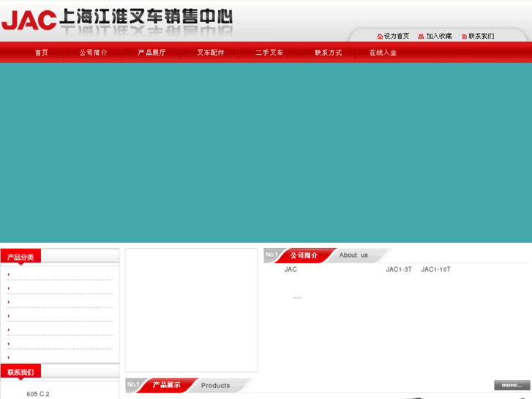532x399 pixels.
Task: Select 二手叉车 in the navigation bar
Action: coord(269,52)
